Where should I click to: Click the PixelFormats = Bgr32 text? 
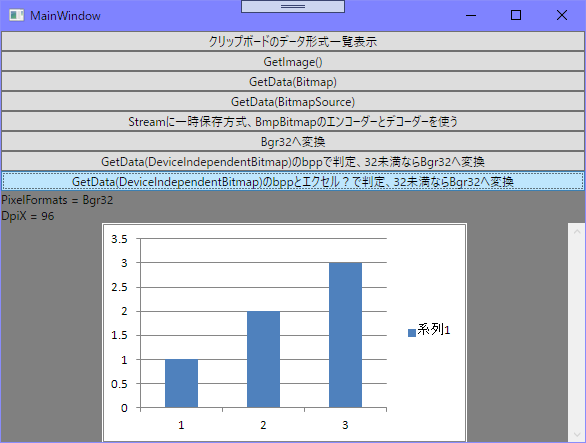tap(57, 200)
